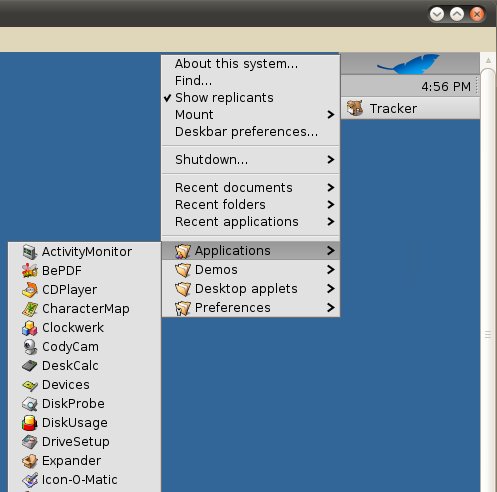This screenshot has height=492, width=497.
Task: Open the Clockwerk blocks icon
Action: (x=30, y=328)
